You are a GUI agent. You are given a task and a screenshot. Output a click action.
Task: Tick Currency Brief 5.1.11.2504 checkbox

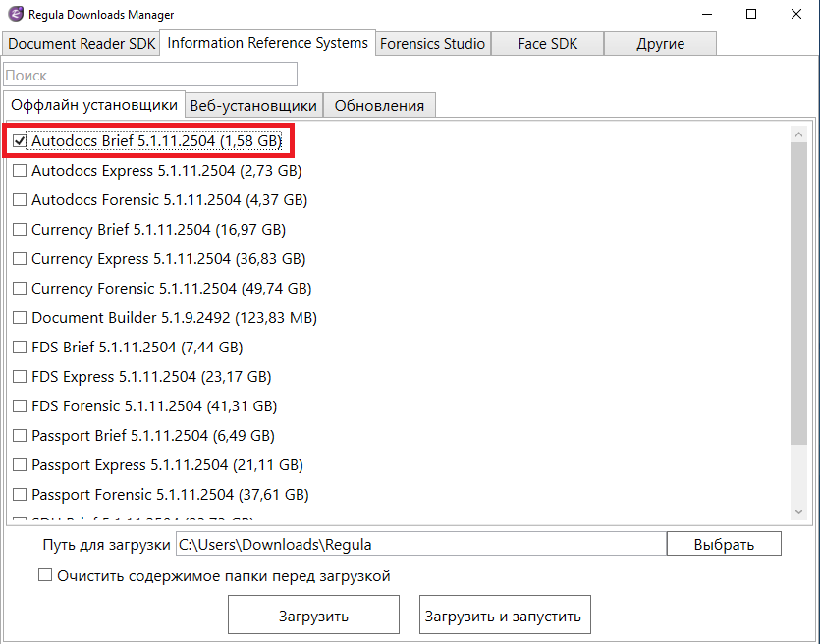point(20,230)
